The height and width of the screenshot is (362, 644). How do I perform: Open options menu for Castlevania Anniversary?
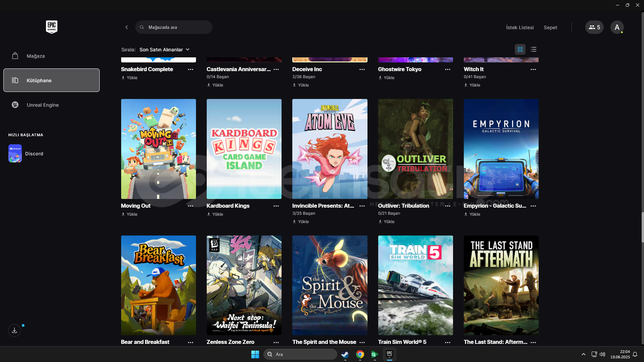tap(276, 69)
